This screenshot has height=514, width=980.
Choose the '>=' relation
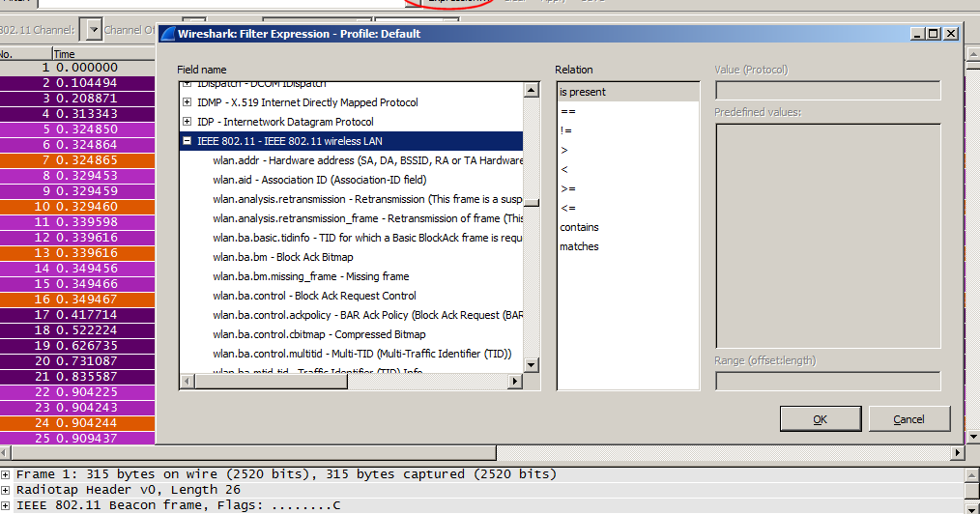pyautogui.click(x=627, y=188)
